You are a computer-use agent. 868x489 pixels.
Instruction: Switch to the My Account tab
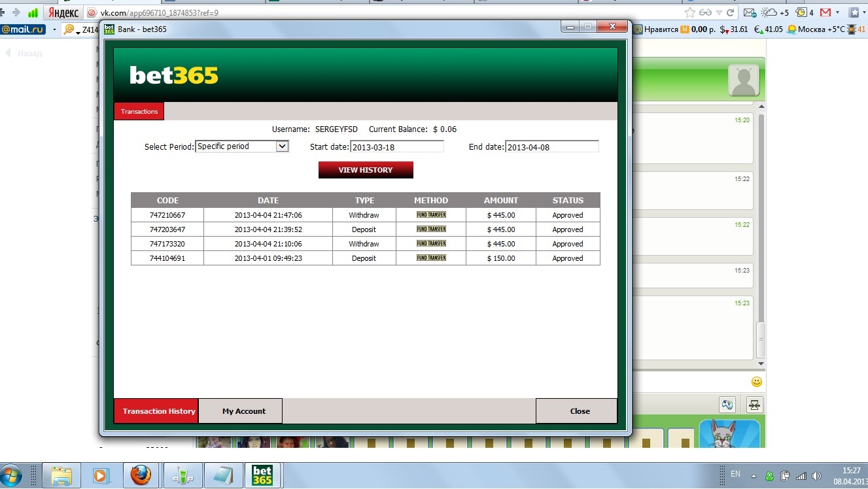point(241,411)
